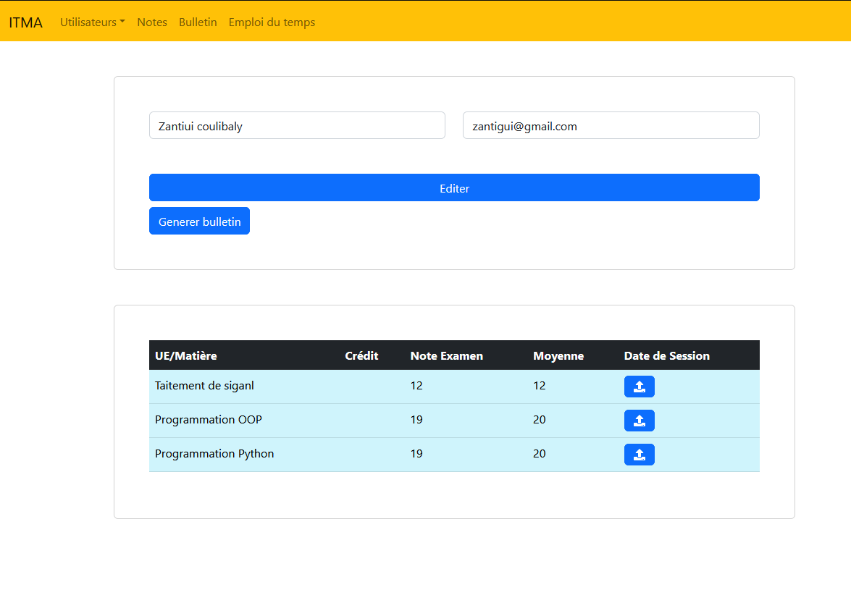Click the Moyenne column header
This screenshot has width=851, height=616.
tap(558, 355)
